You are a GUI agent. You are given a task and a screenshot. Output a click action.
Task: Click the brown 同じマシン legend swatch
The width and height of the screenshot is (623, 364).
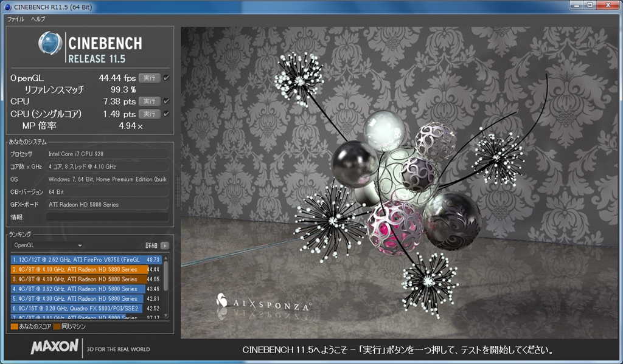57,327
